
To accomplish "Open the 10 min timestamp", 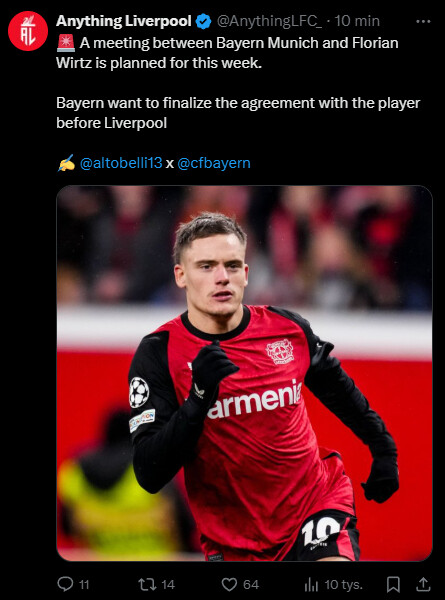I will coord(357,21).
